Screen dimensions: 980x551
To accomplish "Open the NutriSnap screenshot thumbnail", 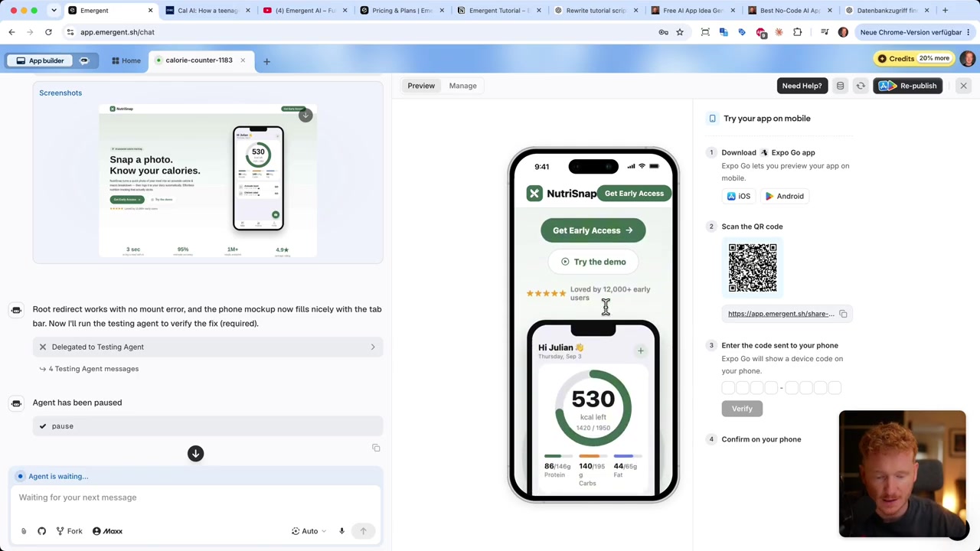I will click(207, 182).
